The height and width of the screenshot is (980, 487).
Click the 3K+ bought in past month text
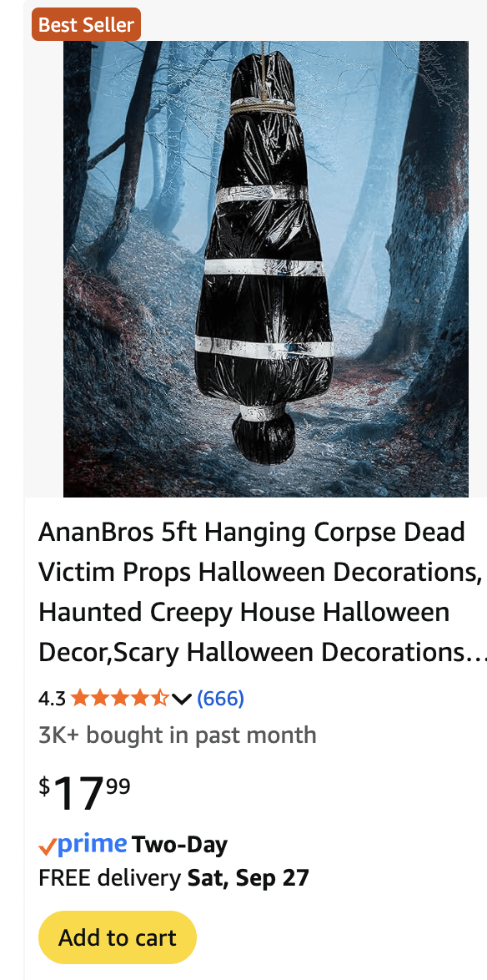click(178, 735)
